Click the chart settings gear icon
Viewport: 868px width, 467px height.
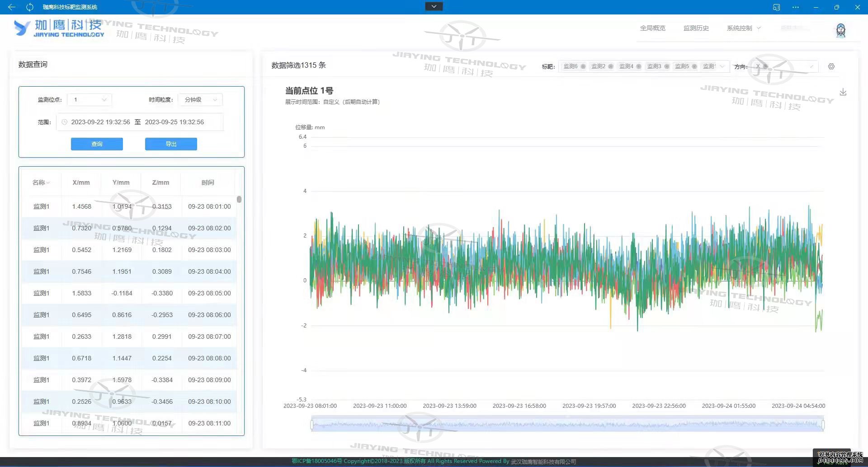(831, 66)
